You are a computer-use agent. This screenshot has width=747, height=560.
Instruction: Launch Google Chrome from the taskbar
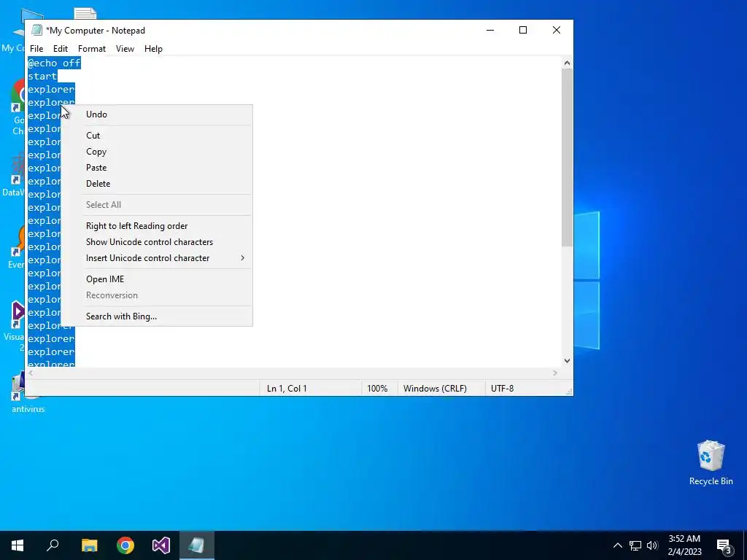[125, 545]
